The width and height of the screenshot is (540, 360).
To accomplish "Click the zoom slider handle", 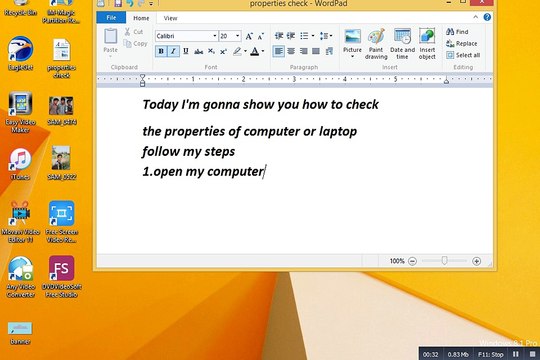I will (444, 261).
